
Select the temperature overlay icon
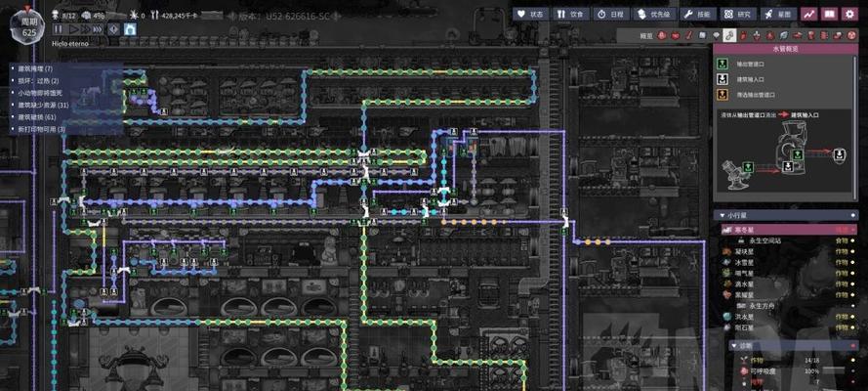689,35
